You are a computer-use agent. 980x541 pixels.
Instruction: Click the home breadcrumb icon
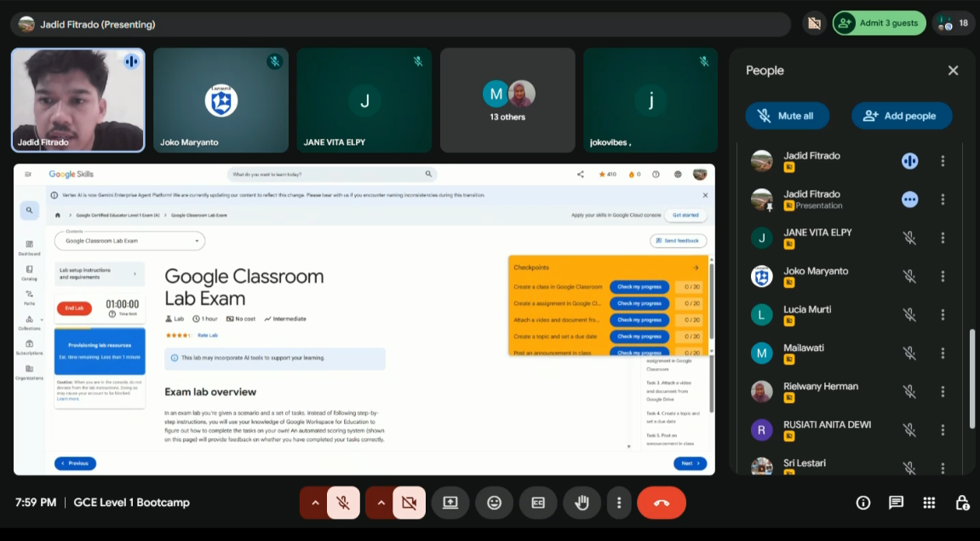[58, 216]
